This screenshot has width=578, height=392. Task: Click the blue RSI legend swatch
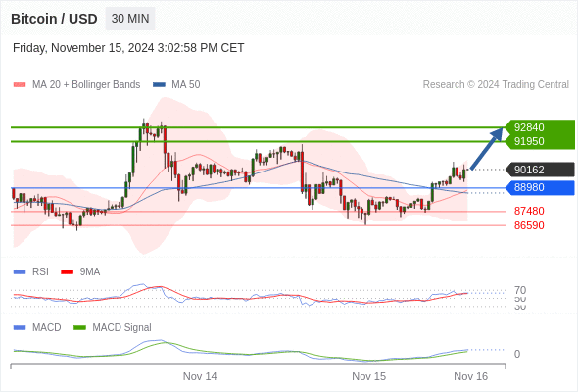pos(20,272)
